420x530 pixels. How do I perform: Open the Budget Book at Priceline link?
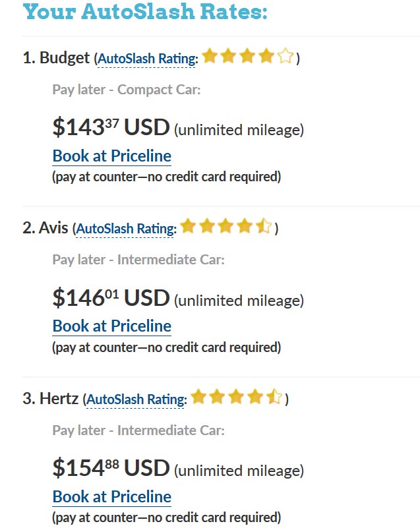pyautogui.click(x=111, y=156)
